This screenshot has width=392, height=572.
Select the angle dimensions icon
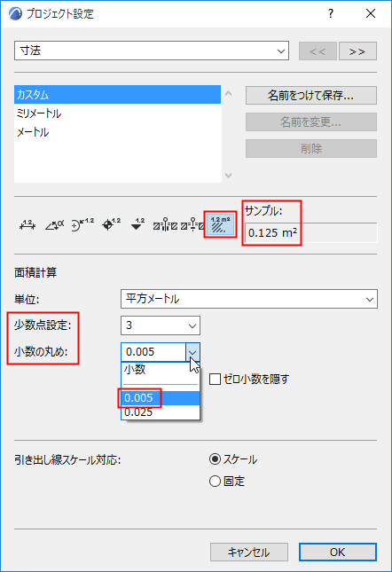pyautogui.click(x=54, y=224)
